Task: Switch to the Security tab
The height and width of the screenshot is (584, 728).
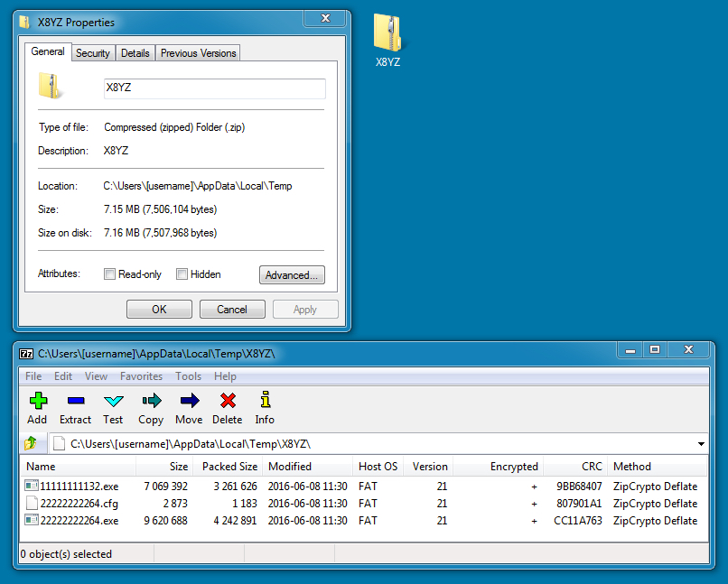Action: coord(92,53)
